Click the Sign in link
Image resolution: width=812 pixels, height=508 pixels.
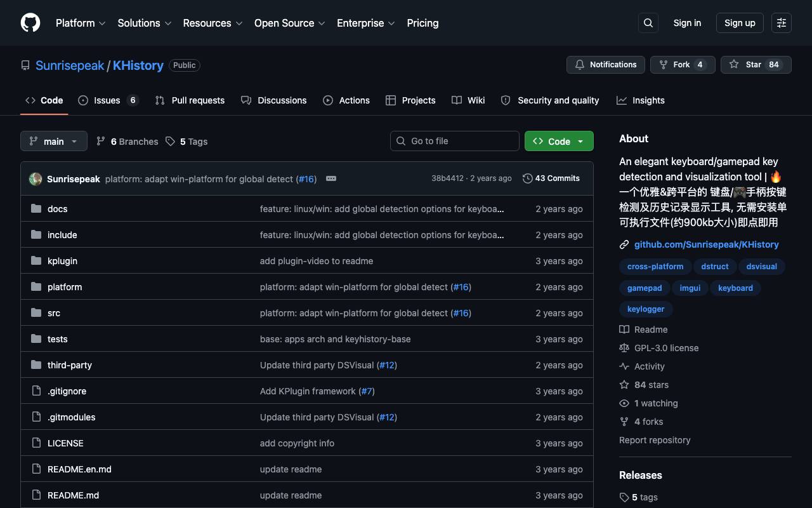687,23
